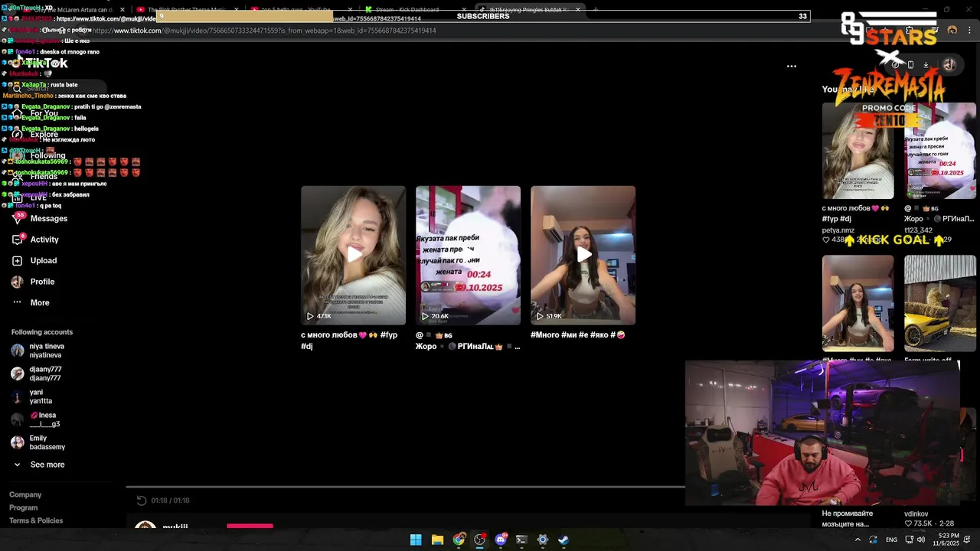Open Discord from the taskbar
This screenshot has height=551, width=980.
pos(501,540)
